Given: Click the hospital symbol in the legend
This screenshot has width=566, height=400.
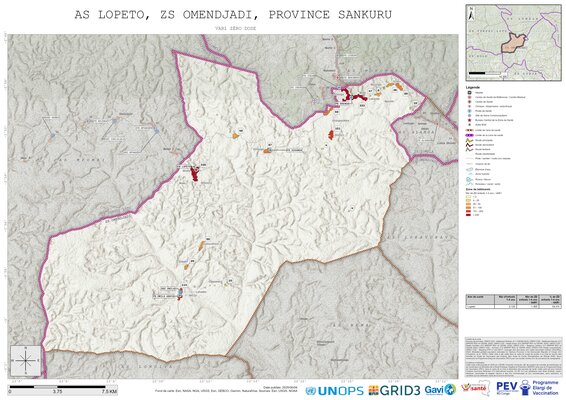Looking at the screenshot, I should [x=470, y=93].
